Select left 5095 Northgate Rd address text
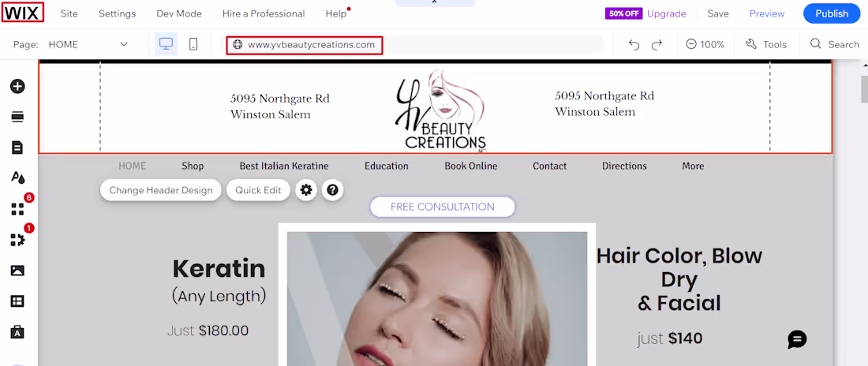This screenshot has width=868, height=366. coord(279,106)
